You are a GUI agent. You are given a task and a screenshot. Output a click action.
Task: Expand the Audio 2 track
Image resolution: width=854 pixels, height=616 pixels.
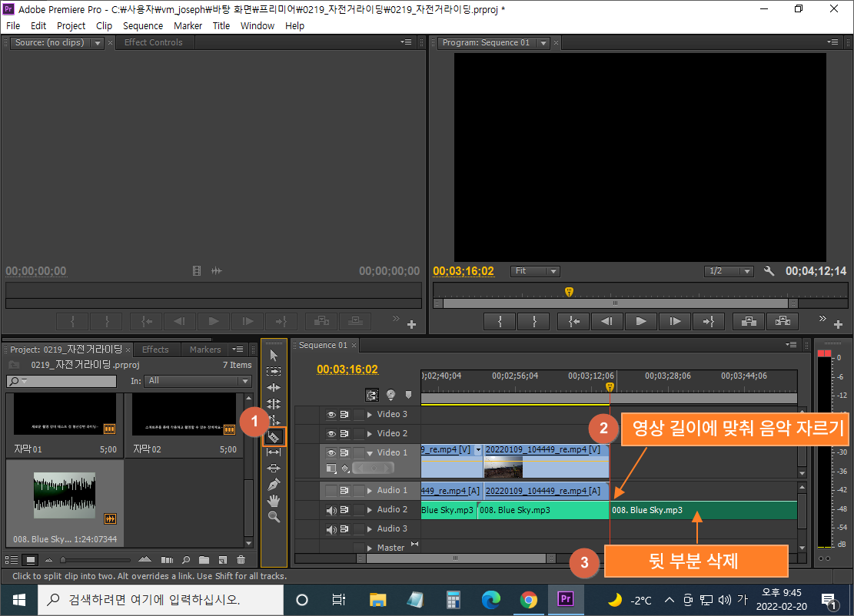(x=370, y=510)
